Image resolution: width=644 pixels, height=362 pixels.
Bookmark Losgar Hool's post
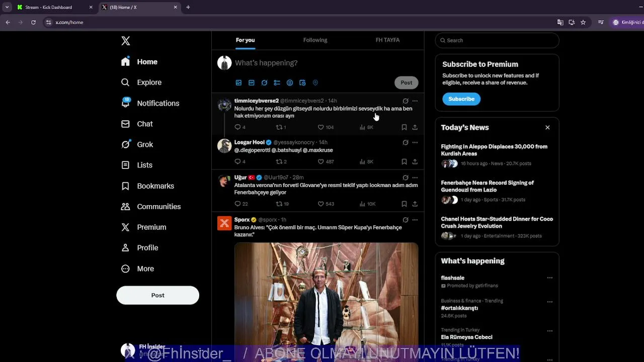(404, 161)
